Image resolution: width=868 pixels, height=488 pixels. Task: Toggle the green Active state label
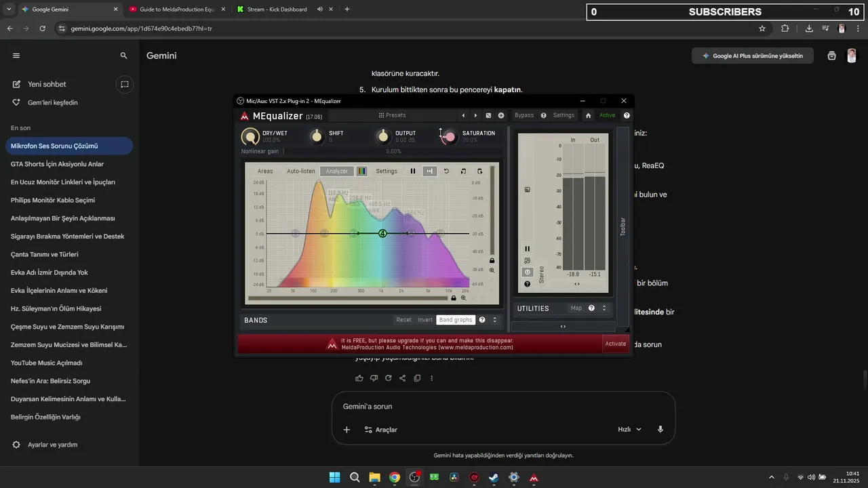coord(608,115)
